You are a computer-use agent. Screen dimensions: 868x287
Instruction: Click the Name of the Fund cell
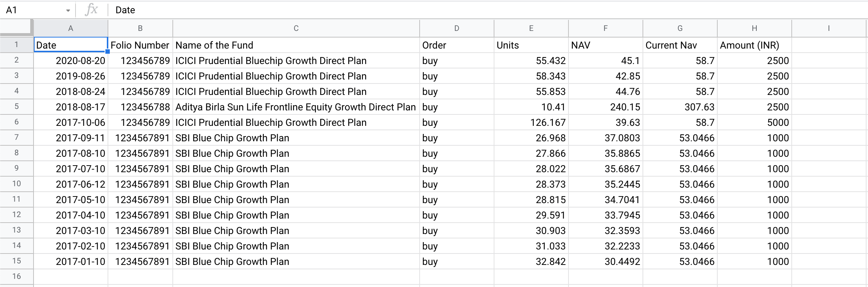click(x=296, y=45)
